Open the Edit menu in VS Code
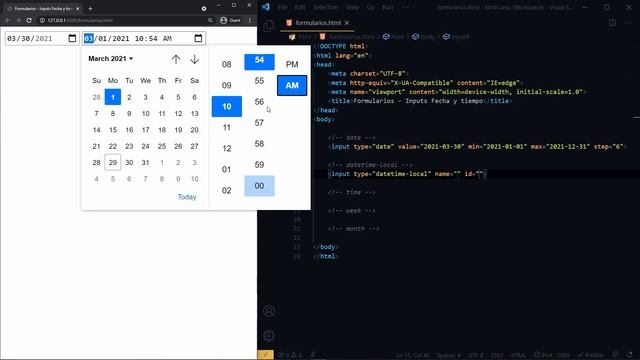 pos(300,7)
